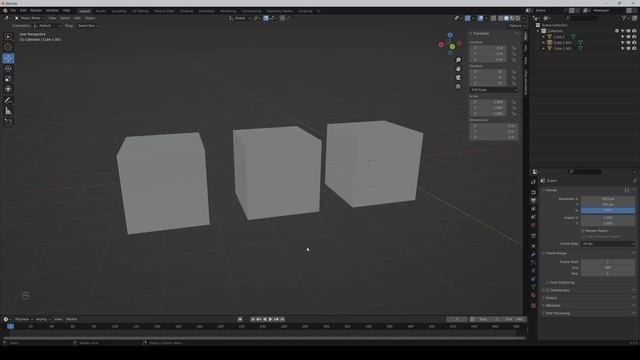
Task: Switch to the Layout workspace tab
Action: coord(84,11)
